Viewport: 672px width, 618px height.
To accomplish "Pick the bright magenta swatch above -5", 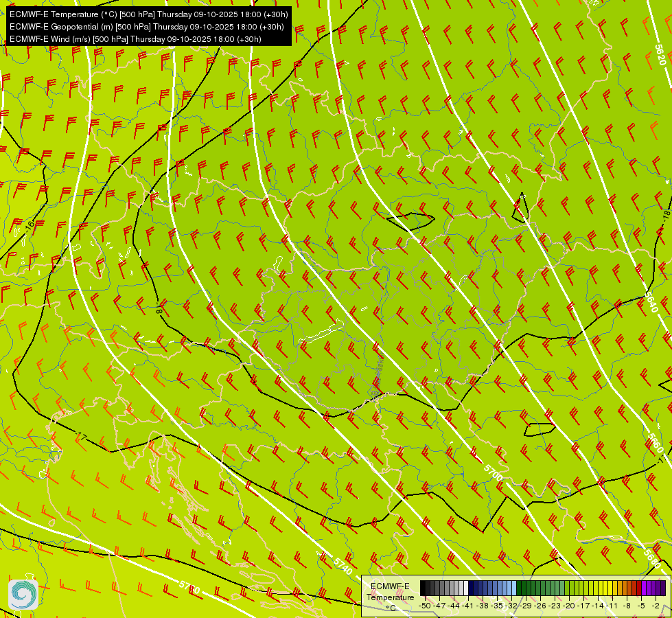I will click(x=644, y=588).
